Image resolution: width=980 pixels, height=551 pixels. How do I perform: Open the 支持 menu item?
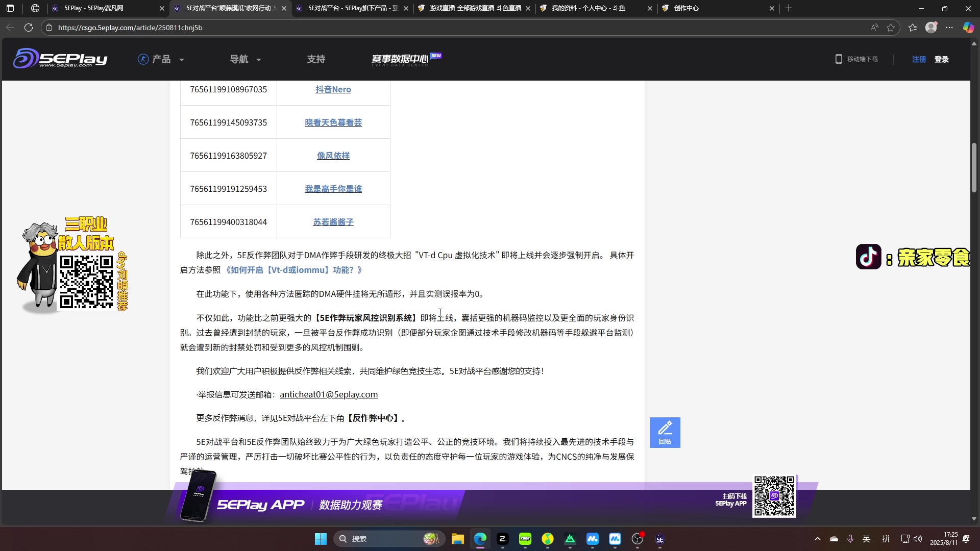pos(316,59)
